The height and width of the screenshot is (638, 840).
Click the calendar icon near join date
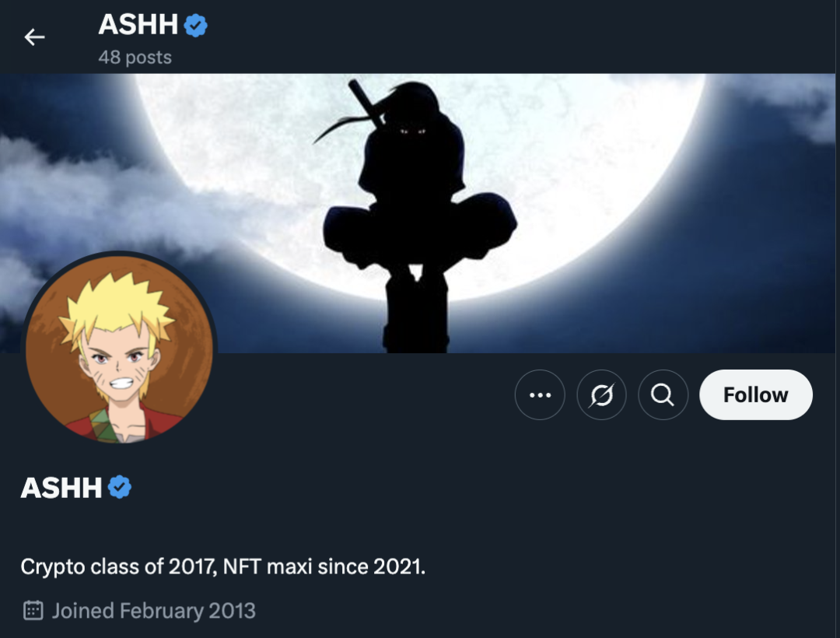click(33, 611)
